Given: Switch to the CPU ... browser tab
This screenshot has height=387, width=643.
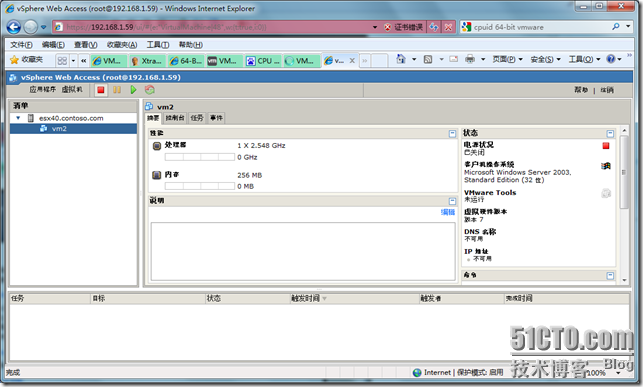Looking at the screenshot, I should click(x=263, y=61).
